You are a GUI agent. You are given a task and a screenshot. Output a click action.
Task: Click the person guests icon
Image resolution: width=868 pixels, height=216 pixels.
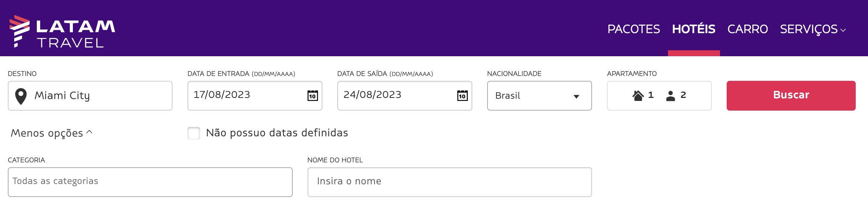pyautogui.click(x=671, y=96)
